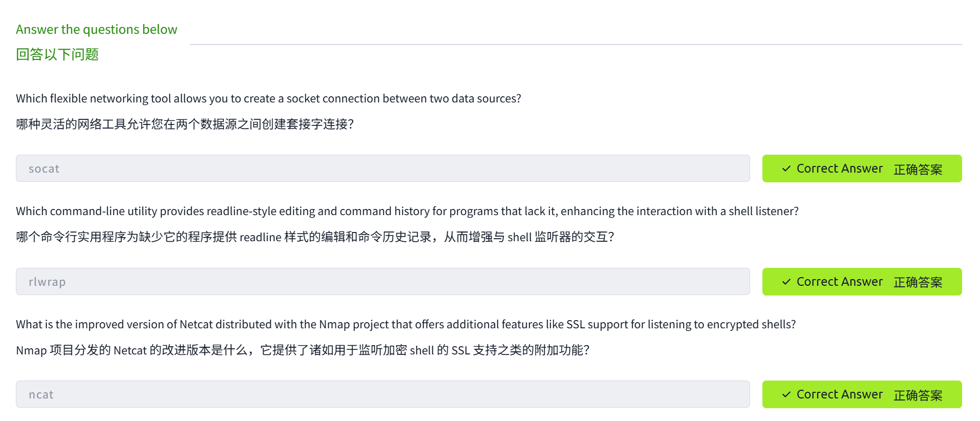980x421 pixels.
Task: Click the Chinese question mentioning readline 样式
Action: pyautogui.click(x=315, y=237)
